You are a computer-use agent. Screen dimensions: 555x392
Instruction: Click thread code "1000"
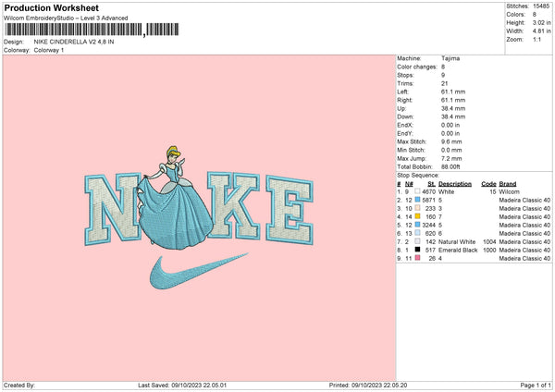pyautogui.click(x=489, y=251)
